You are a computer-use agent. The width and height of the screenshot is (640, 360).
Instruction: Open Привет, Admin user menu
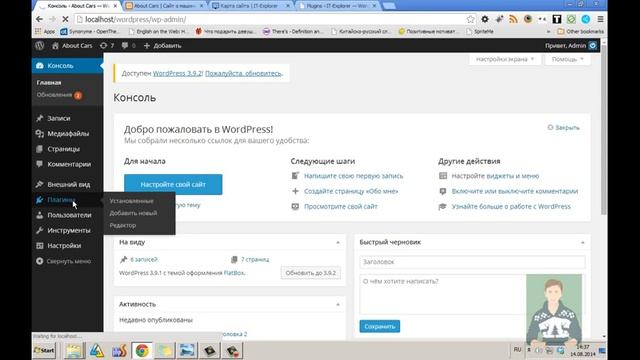point(571,46)
